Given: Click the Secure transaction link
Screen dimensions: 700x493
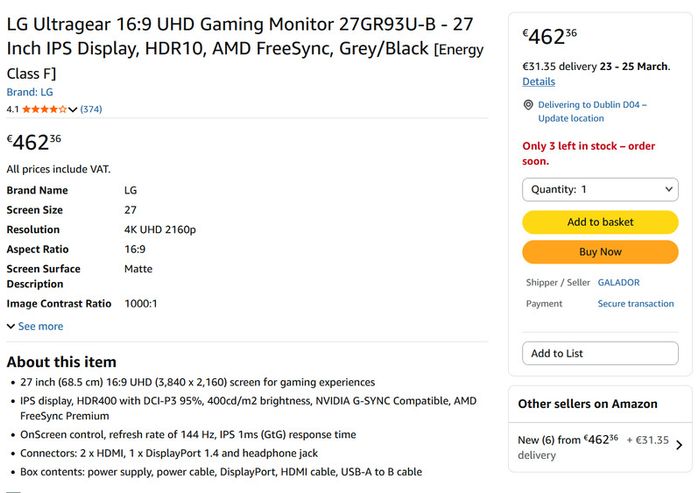Looking at the screenshot, I should coord(636,304).
